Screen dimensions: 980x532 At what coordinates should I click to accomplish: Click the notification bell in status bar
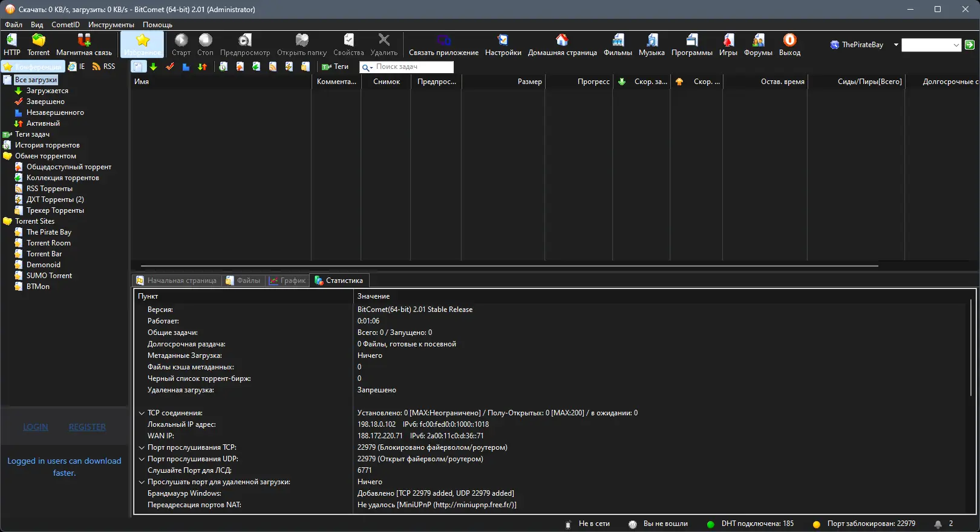click(938, 524)
